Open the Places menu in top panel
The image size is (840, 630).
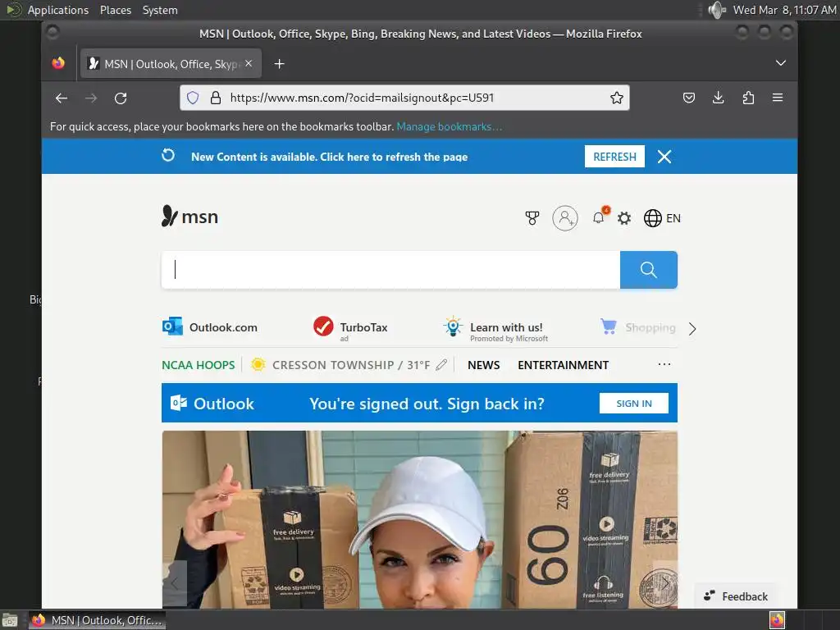pos(115,10)
